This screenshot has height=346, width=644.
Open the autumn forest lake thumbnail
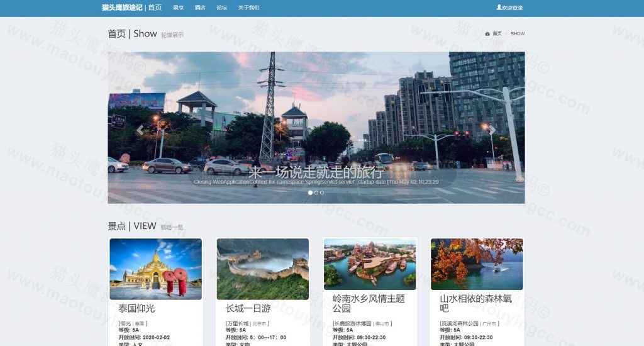coord(477,264)
